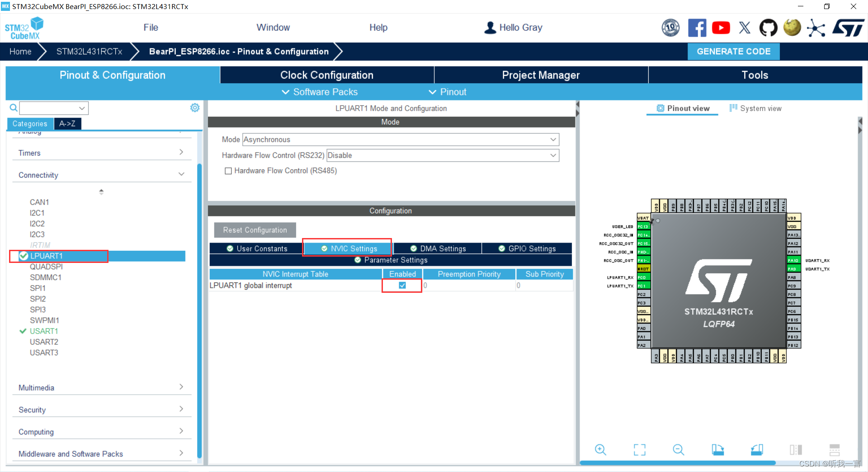Select the PA10 USART1_RX pin on the chip
Image resolution: width=868 pixels, height=472 pixels.
pos(793,260)
